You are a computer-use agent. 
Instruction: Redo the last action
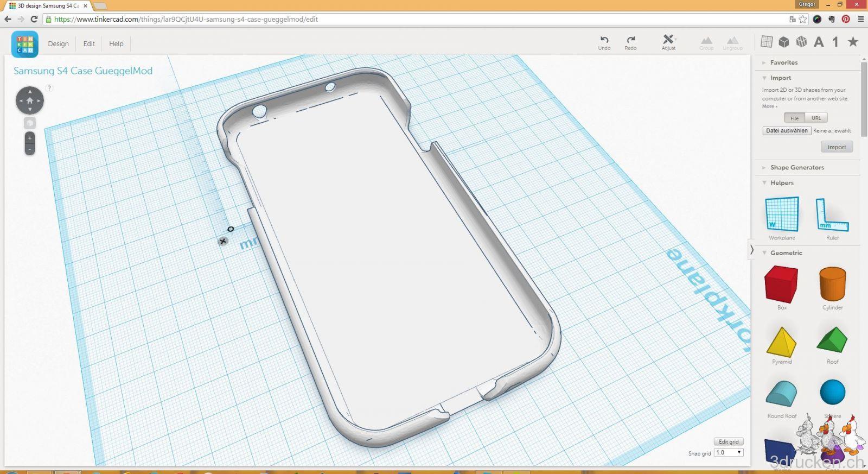tap(630, 43)
